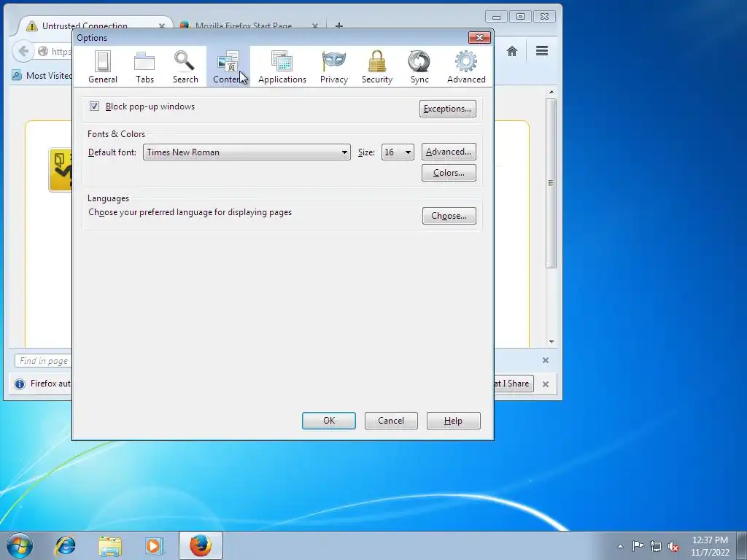Click the info icon in notification bar

tap(20, 384)
